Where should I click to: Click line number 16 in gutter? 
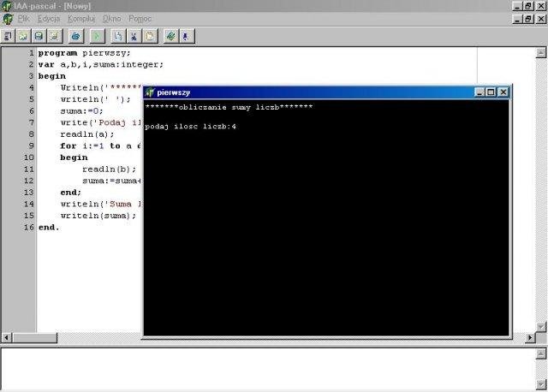click(x=28, y=228)
